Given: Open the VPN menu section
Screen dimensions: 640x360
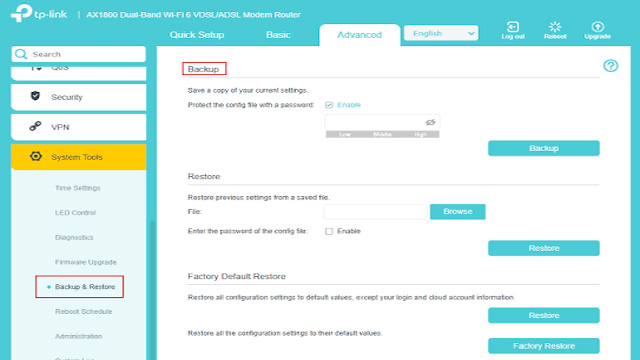Looking at the screenshot, I should click(78, 127).
